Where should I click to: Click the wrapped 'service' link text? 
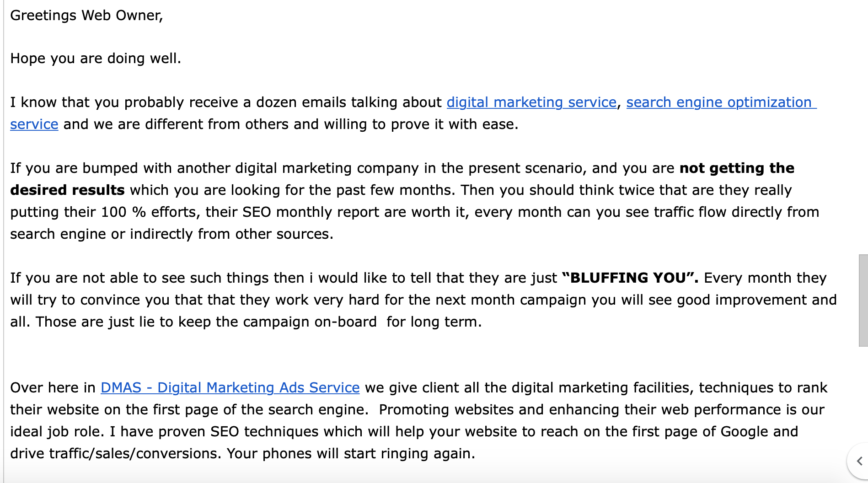click(34, 124)
